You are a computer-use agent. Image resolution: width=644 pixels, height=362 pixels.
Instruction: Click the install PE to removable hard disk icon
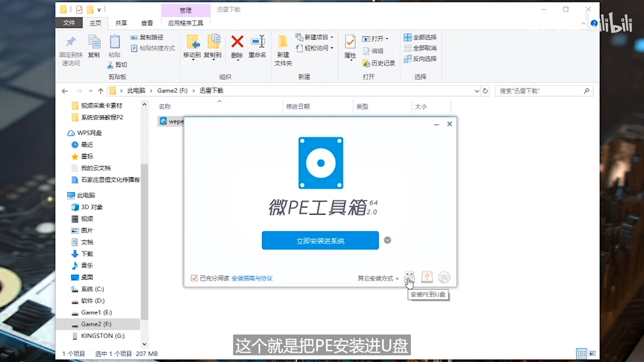pos(427,277)
